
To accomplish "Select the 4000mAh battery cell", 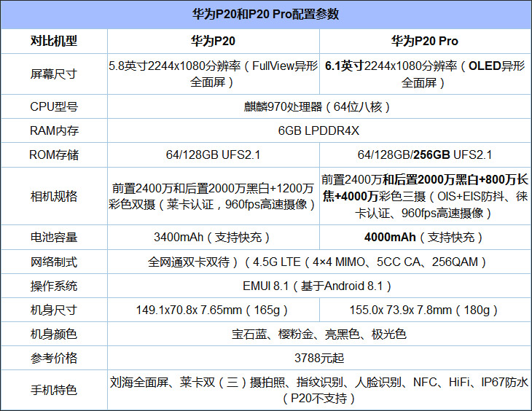I will (x=425, y=237).
